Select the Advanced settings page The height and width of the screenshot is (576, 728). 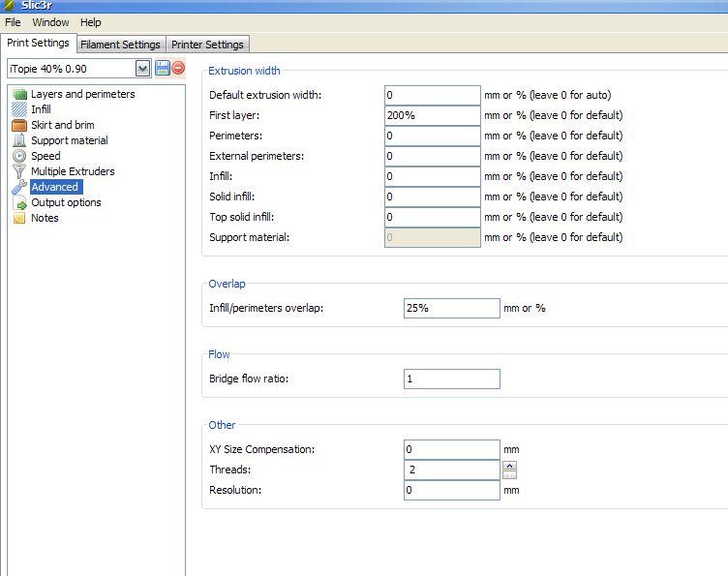[55, 187]
